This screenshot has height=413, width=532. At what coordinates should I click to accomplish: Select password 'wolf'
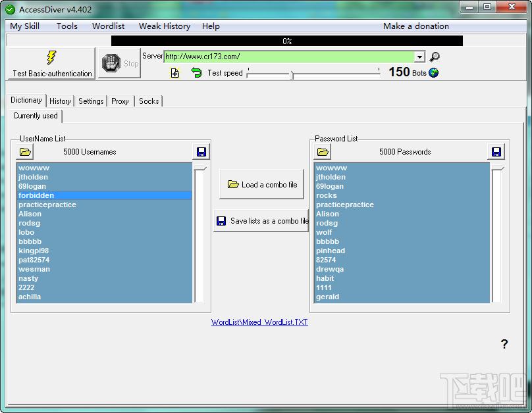point(402,232)
